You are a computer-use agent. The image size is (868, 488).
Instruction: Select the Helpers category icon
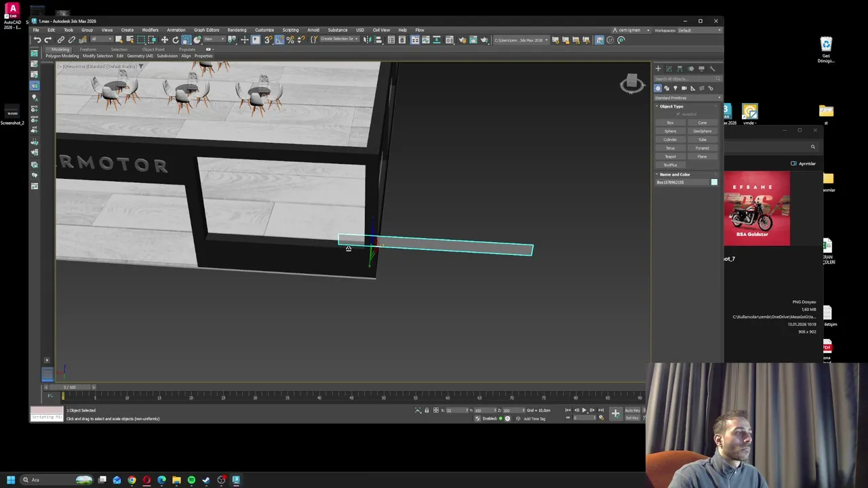pyautogui.click(x=693, y=88)
